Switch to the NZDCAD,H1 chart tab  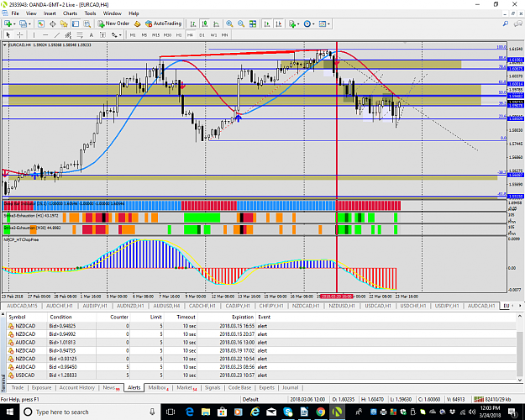pyautogui.click(x=306, y=306)
